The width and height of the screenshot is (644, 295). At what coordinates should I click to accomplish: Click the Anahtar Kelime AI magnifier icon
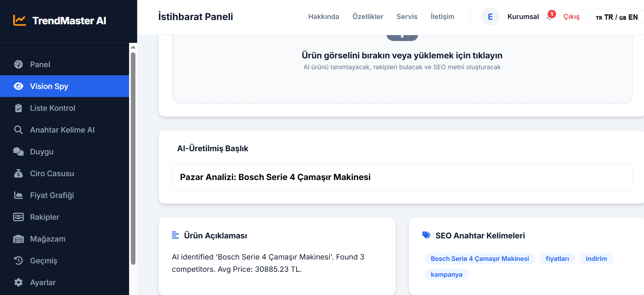(18, 130)
